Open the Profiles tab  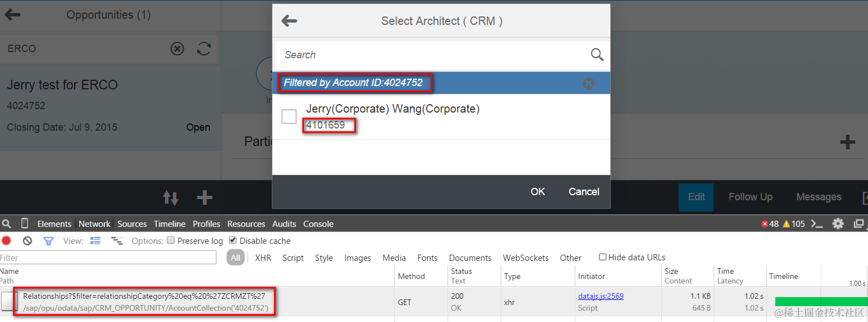tap(206, 224)
